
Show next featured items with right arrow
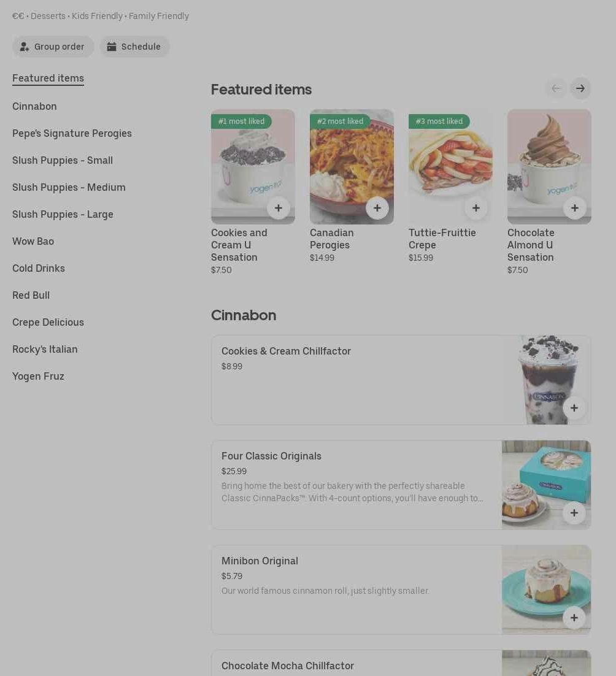click(580, 88)
